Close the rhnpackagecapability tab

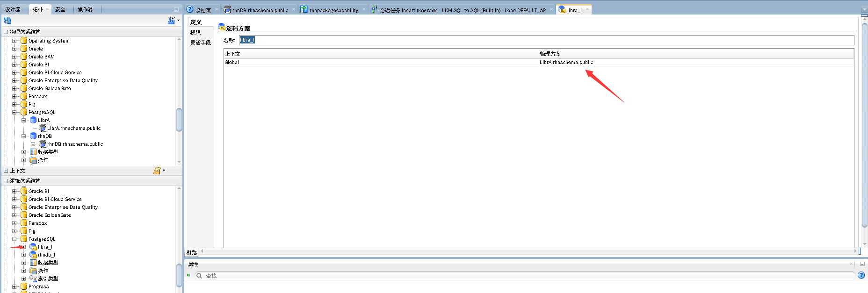[364, 9]
